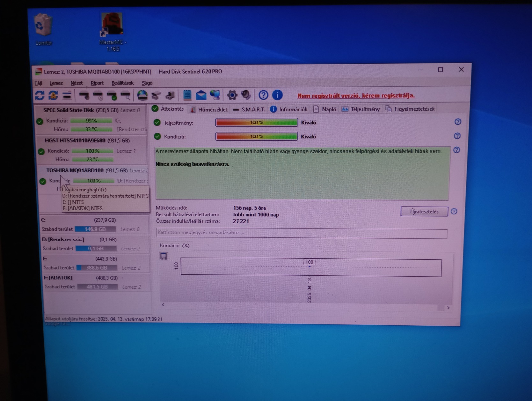Click the '156 nap, 5 óra' value
Viewport: 532px width, 401px height.
pyautogui.click(x=250, y=208)
